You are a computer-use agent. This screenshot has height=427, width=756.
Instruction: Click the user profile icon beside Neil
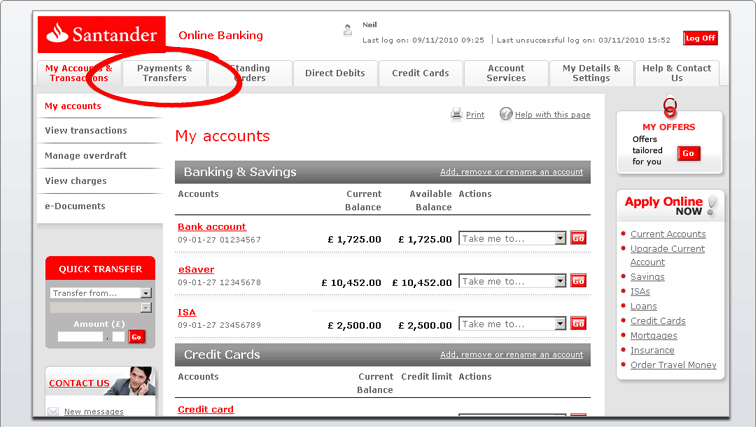[x=348, y=30]
